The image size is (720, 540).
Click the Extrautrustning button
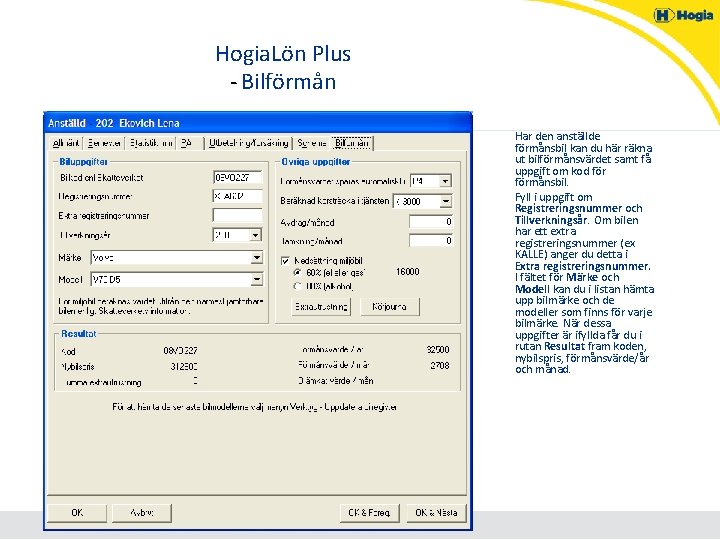pyautogui.click(x=321, y=307)
